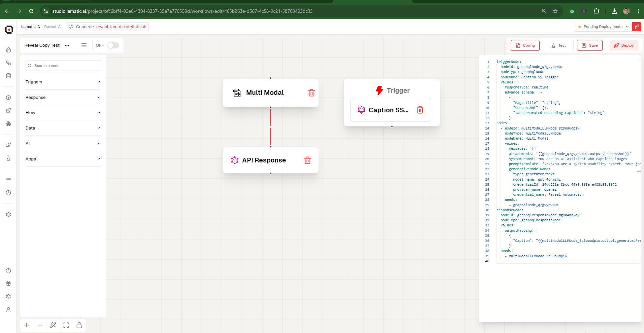Toggle the workflow OFF switch

(113, 45)
